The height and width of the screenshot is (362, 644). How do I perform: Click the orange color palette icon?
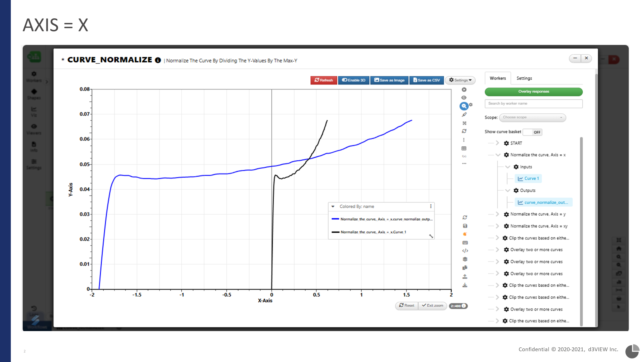[465, 234]
